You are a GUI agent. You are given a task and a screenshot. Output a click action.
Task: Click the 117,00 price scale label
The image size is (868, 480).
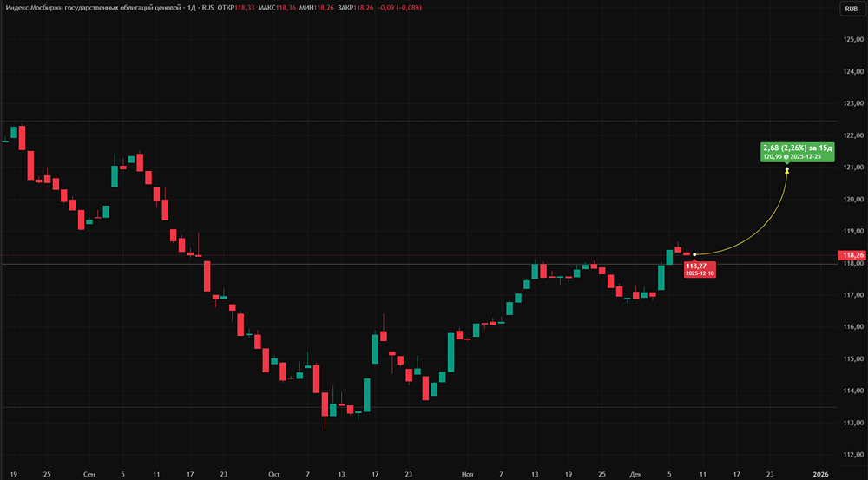(x=853, y=295)
